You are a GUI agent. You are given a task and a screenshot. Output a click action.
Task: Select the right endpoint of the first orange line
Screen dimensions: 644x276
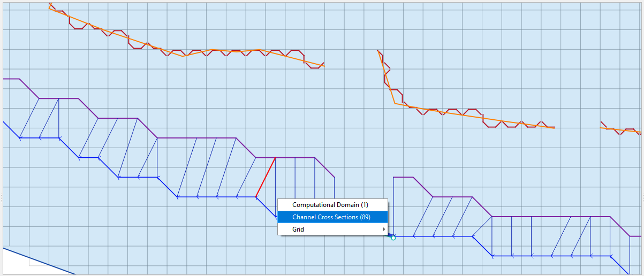click(324, 65)
